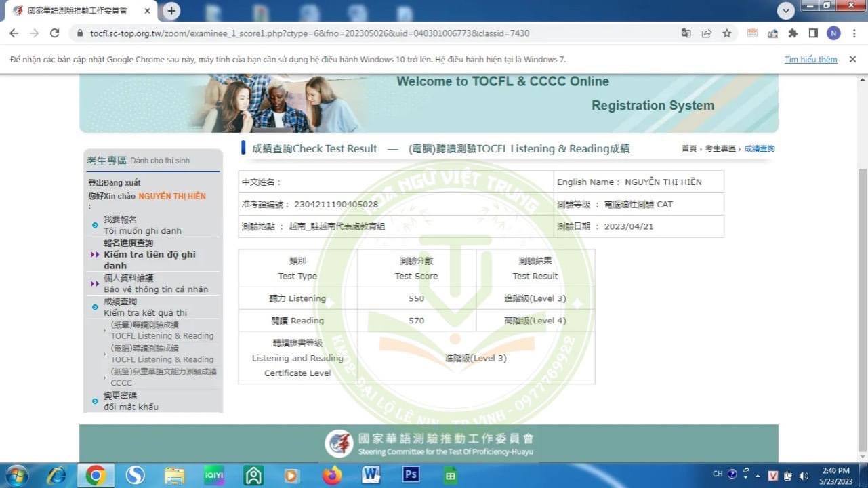Go to 首頁 breadcrumb link
Viewport: 868px width, 488px height.
click(689, 148)
